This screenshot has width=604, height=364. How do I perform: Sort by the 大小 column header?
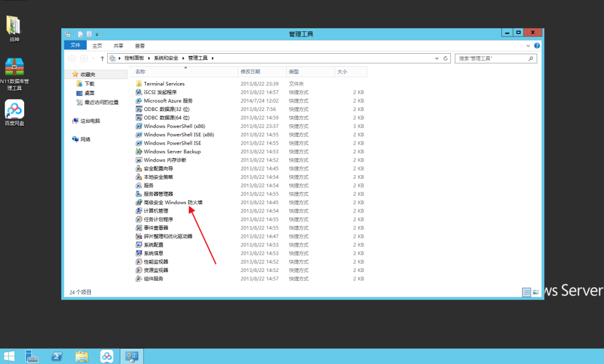(350, 71)
